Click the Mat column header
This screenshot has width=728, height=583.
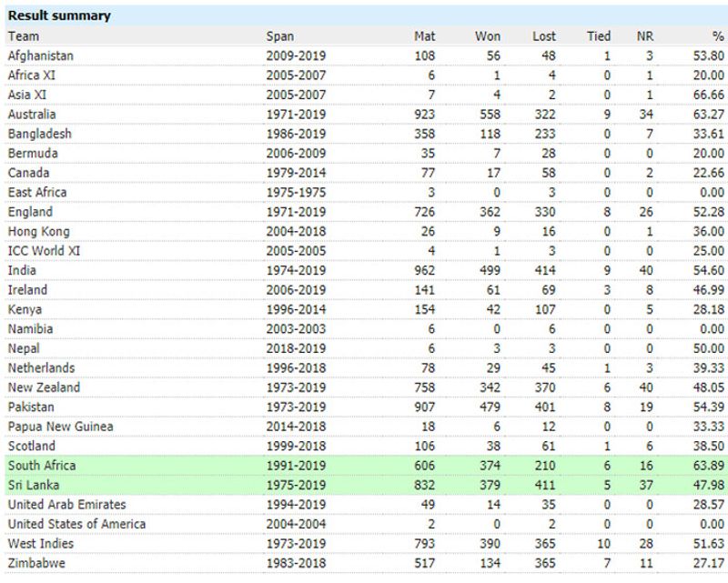[x=423, y=36]
